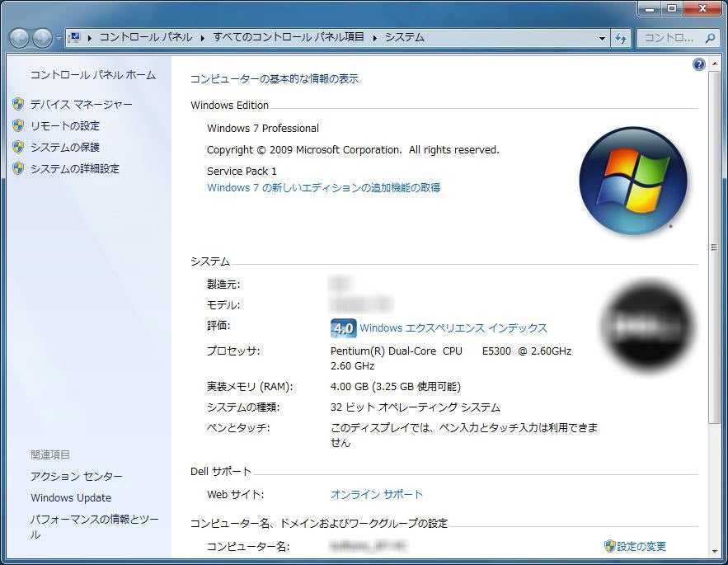The width and height of the screenshot is (728, 565).
Task: Click the Forward navigation arrow button
Action: 42,38
